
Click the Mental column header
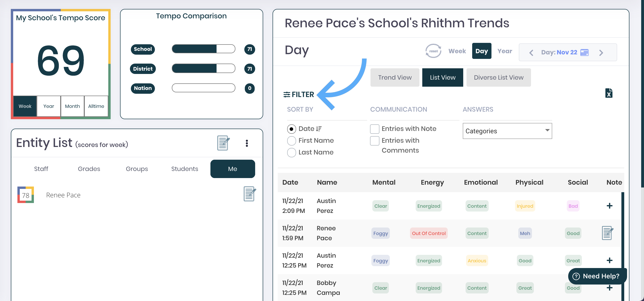(x=384, y=182)
